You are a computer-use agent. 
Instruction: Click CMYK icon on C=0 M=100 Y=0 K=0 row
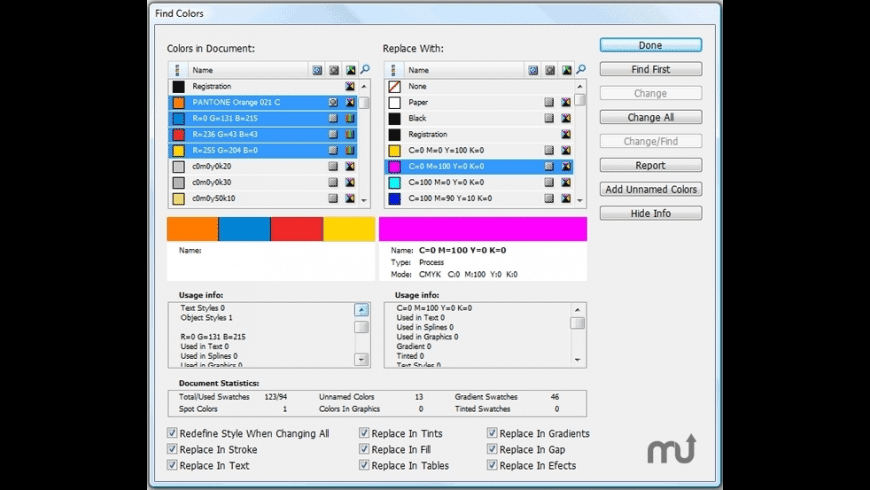pyautogui.click(x=566, y=166)
